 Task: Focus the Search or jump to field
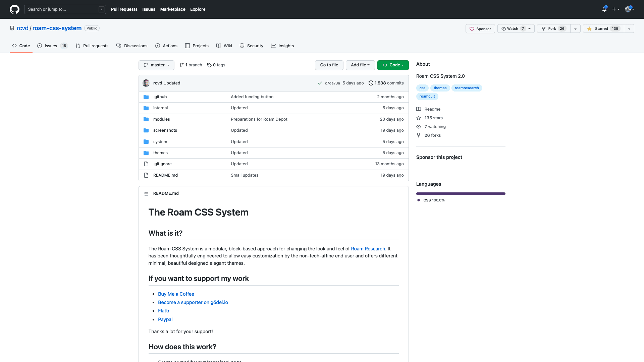point(65,9)
